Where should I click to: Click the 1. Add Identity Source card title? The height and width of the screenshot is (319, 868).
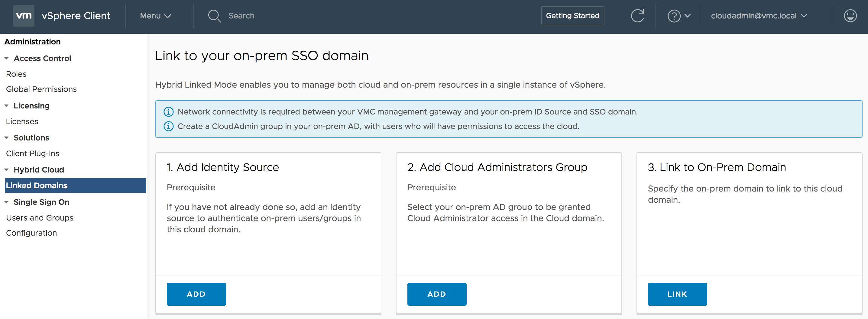coord(223,167)
